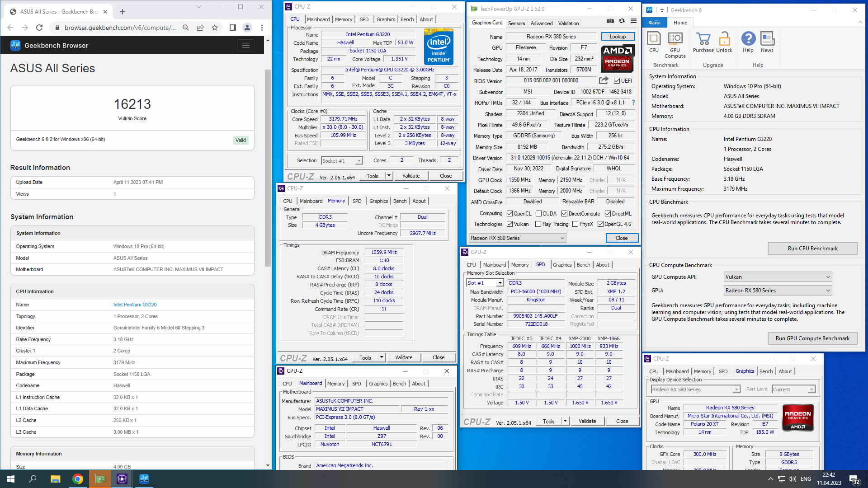
Task: Open a new Chrome tab
Action: coord(123,12)
